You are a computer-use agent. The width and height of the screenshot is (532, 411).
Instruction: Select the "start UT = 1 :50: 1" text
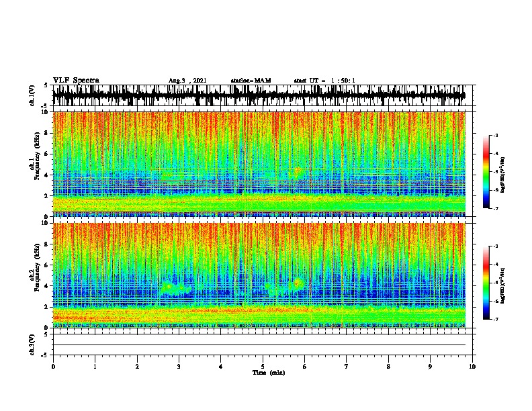pyautogui.click(x=324, y=81)
